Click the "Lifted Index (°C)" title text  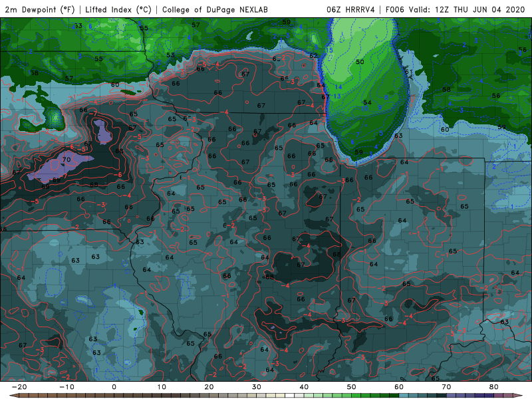118,9
